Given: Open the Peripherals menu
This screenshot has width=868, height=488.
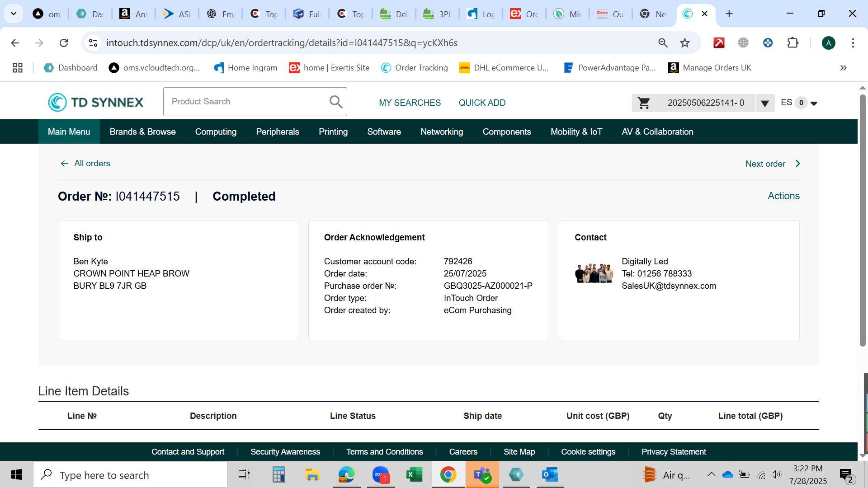Looking at the screenshot, I should pos(278,131).
